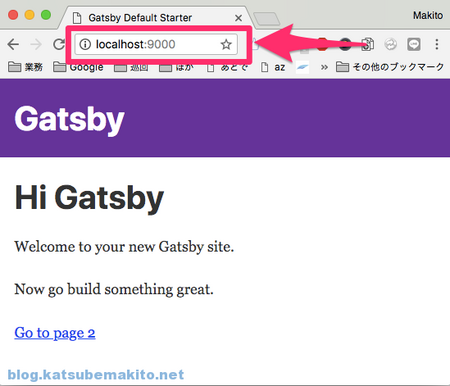Reload the page with the refresh icon

tap(59, 44)
